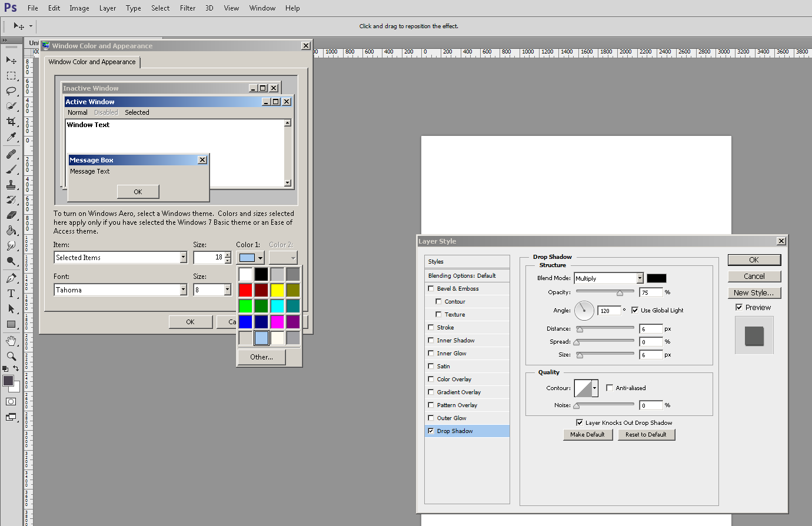This screenshot has height=526, width=812.
Task: Select the Paint Bucket tool
Action: 11,230
